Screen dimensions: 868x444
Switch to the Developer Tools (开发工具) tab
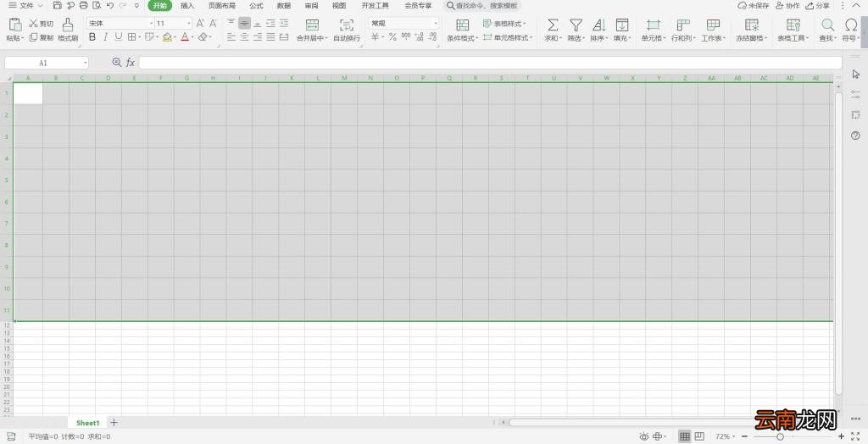(x=375, y=6)
